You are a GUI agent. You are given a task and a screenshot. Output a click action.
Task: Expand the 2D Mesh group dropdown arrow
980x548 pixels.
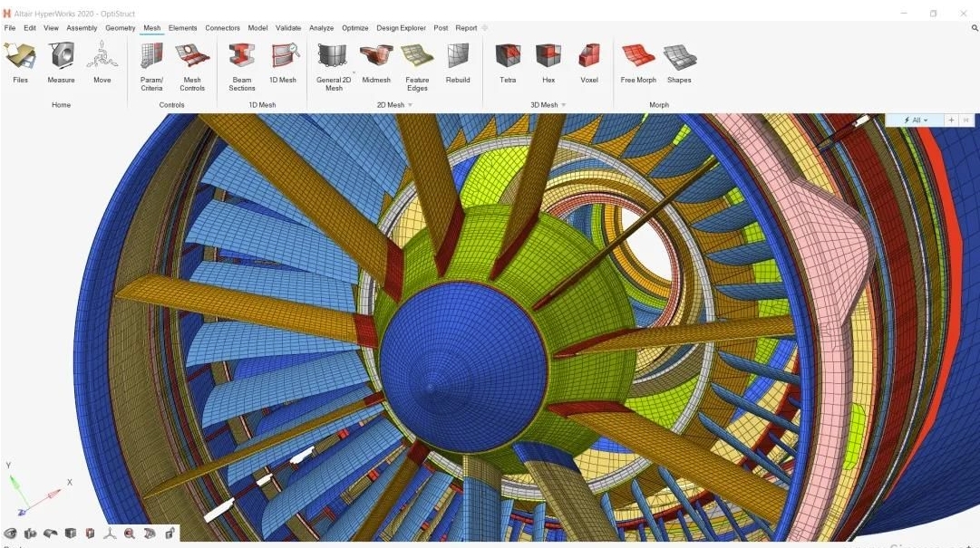click(410, 105)
